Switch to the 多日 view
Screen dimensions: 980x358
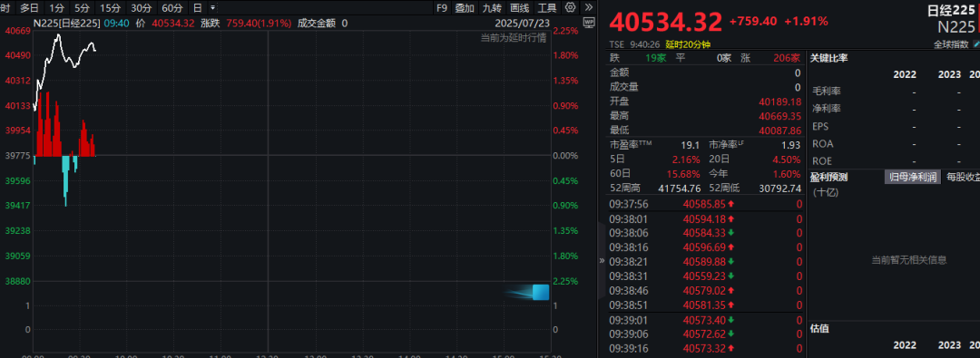coord(29,8)
